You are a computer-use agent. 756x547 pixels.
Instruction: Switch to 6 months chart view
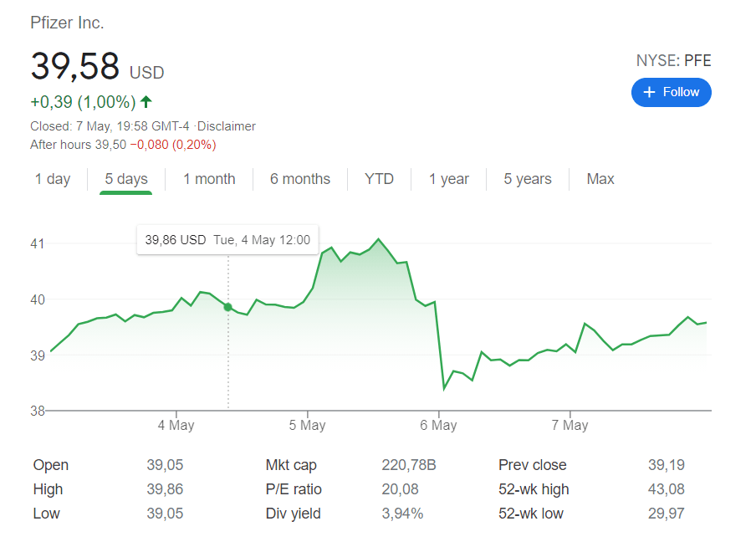[299, 179]
